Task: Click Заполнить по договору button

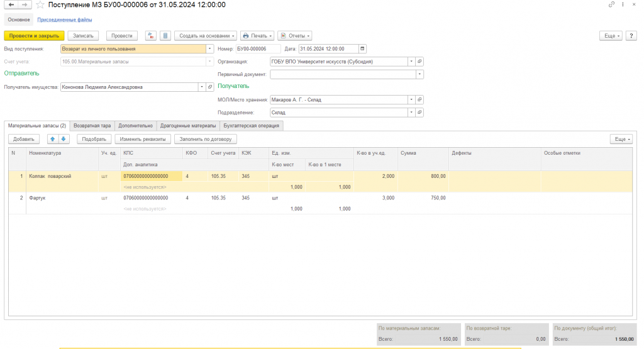Action: [x=206, y=139]
